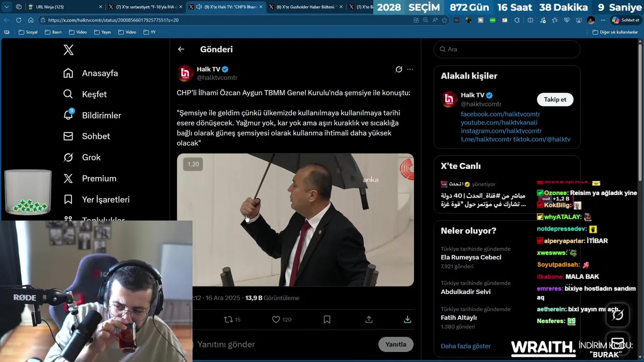Like the post with 120 likes
644x362 pixels.
point(281,319)
